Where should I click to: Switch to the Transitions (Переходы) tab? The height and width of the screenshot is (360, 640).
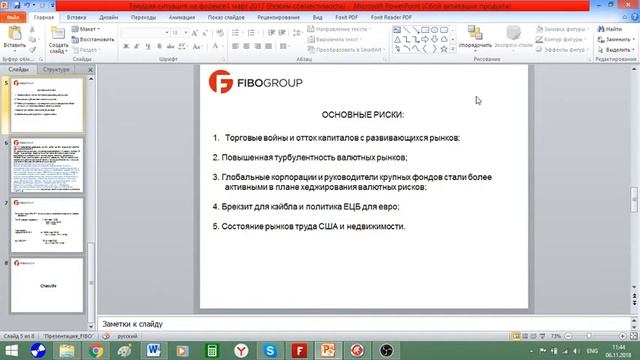[x=143, y=18]
